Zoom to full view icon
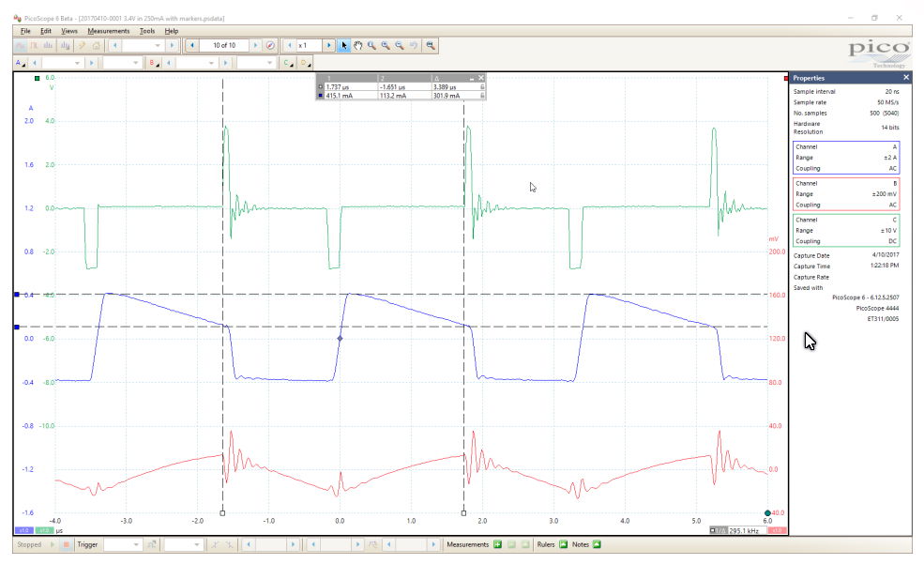This screenshot has width=924, height=564. click(431, 45)
